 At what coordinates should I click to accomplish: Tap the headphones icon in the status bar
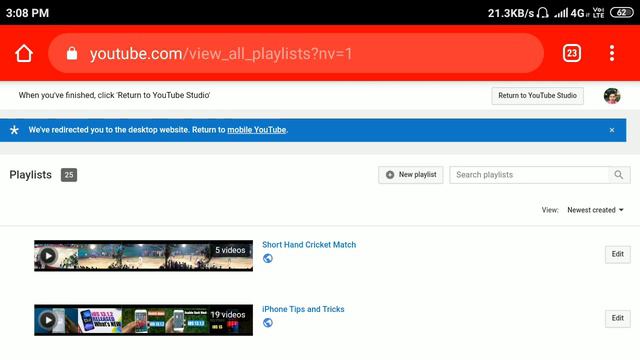click(x=542, y=13)
